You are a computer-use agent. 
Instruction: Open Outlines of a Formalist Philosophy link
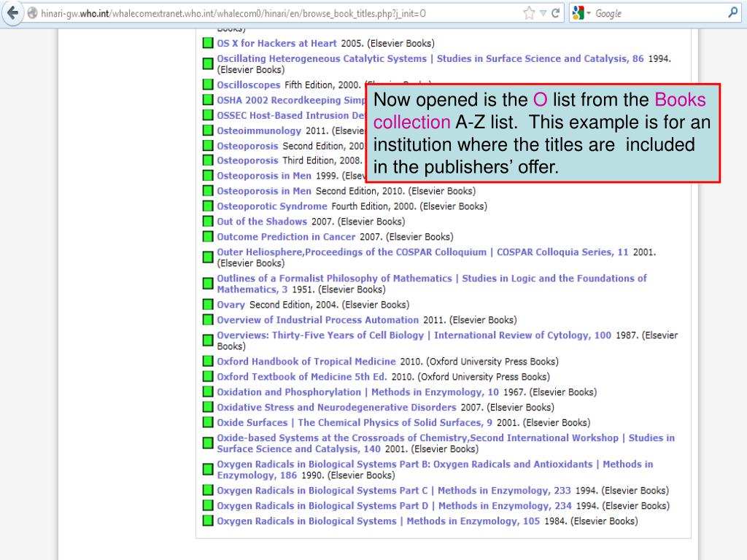click(x=432, y=284)
